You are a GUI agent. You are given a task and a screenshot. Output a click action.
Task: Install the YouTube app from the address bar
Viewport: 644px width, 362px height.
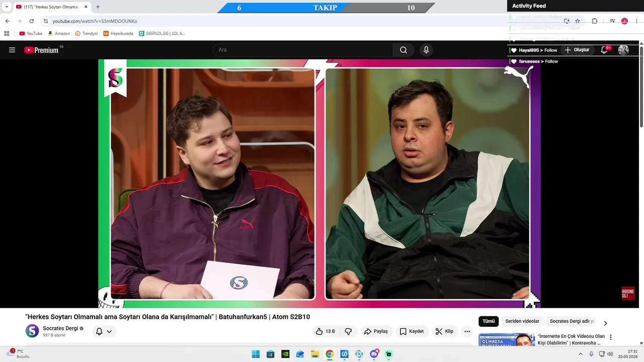[567, 21]
